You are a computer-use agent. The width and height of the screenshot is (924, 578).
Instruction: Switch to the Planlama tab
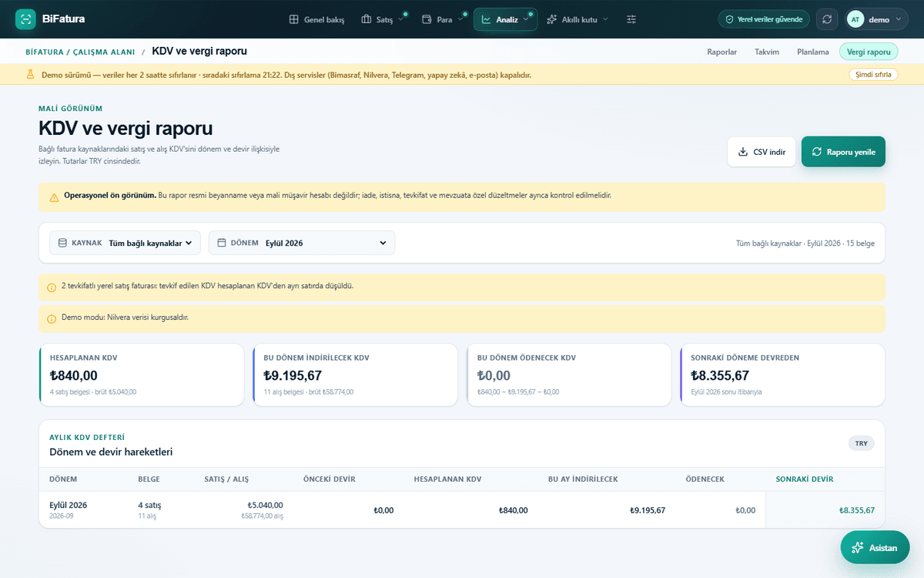point(813,52)
